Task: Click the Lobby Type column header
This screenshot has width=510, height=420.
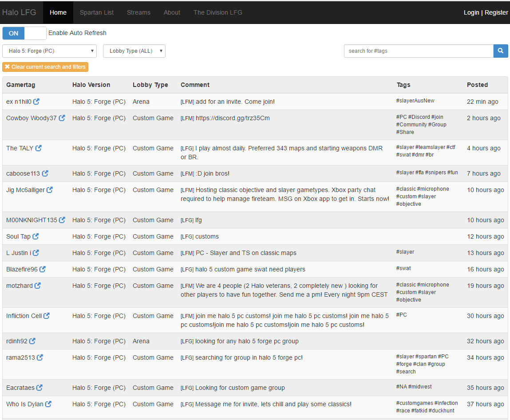Action: (x=150, y=85)
